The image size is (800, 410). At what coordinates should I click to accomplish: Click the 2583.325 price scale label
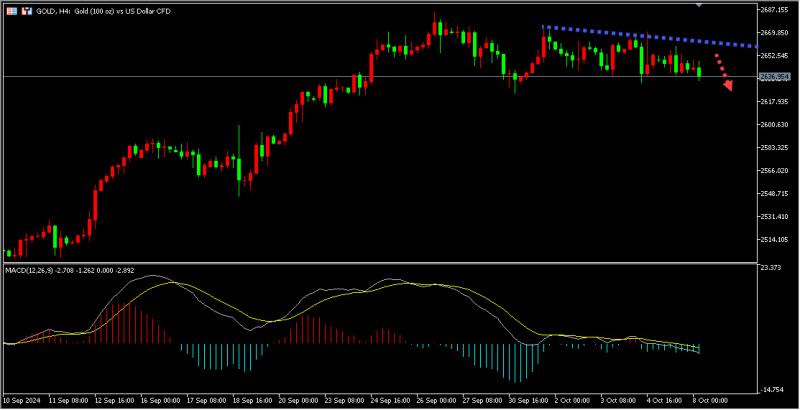point(776,147)
